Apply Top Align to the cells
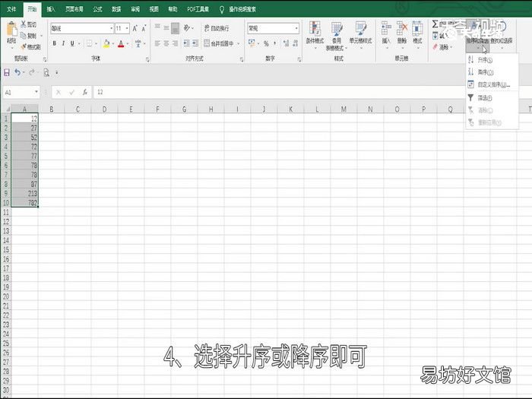 [x=157, y=27]
